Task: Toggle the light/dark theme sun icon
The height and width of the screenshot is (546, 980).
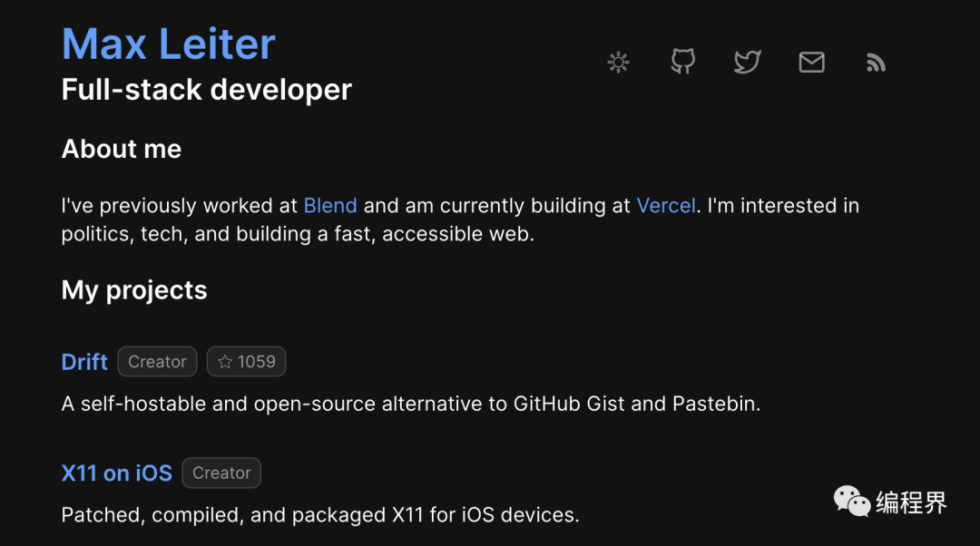Action: click(618, 63)
